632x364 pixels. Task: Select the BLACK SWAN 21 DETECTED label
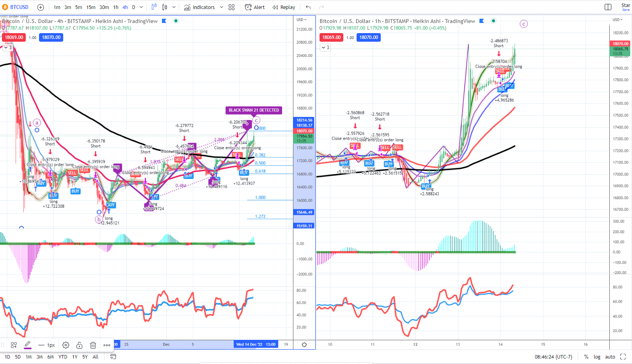pyautogui.click(x=254, y=110)
